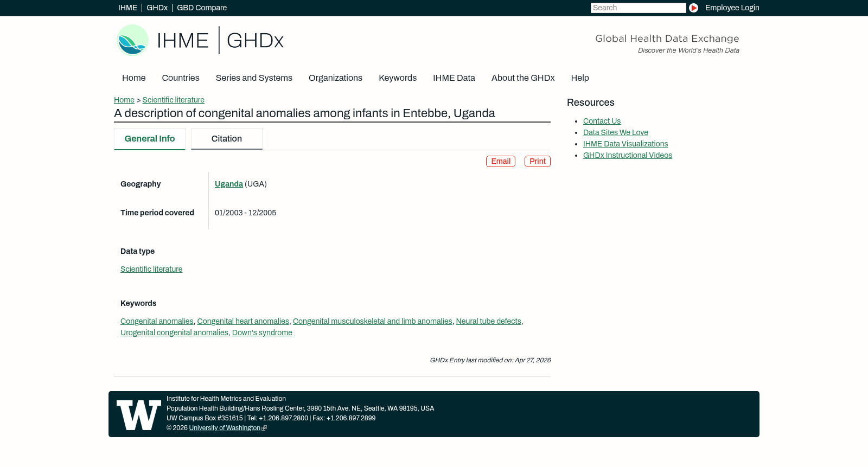Click the external link icon after University of Washington
The height and width of the screenshot is (467, 868).
pyautogui.click(x=264, y=428)
